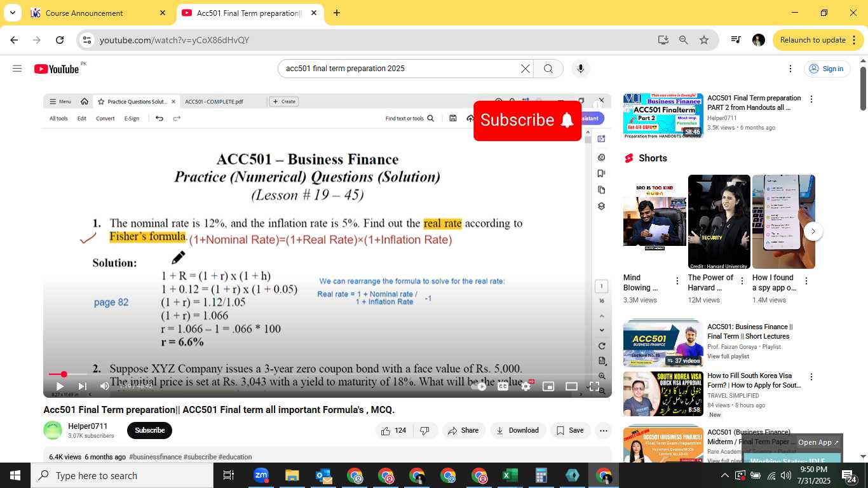This screenshot has width=868, height=488.
Task: Like the video thumbs up
Action: [394, 430]
